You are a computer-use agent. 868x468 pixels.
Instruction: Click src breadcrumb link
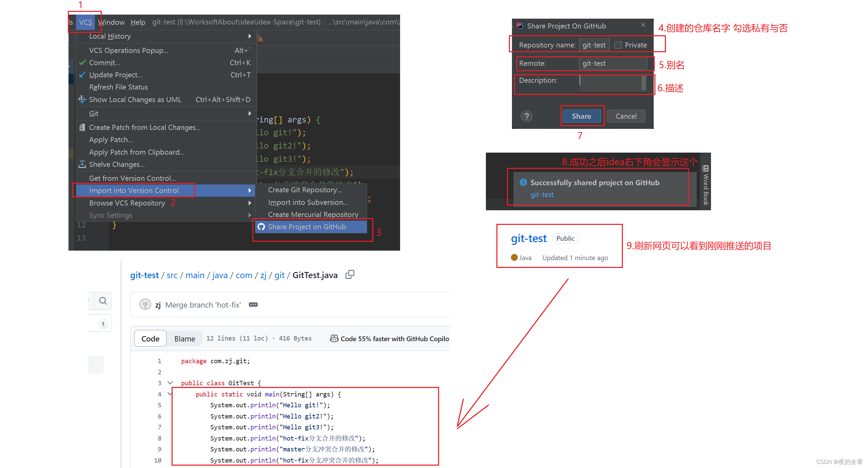[x=172, y=275]
